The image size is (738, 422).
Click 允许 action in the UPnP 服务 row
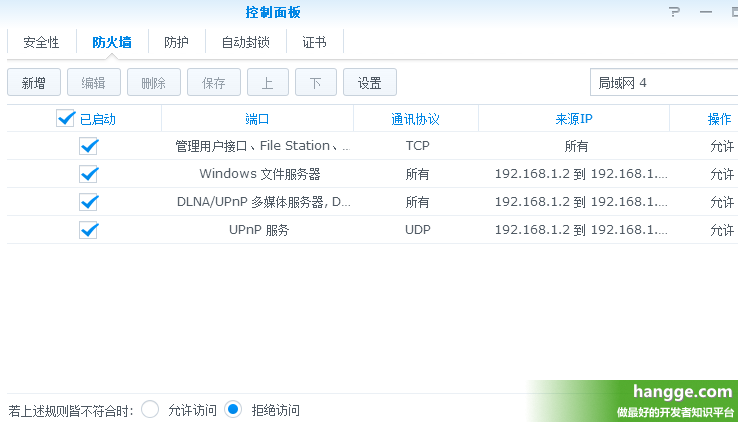(722, 230)
